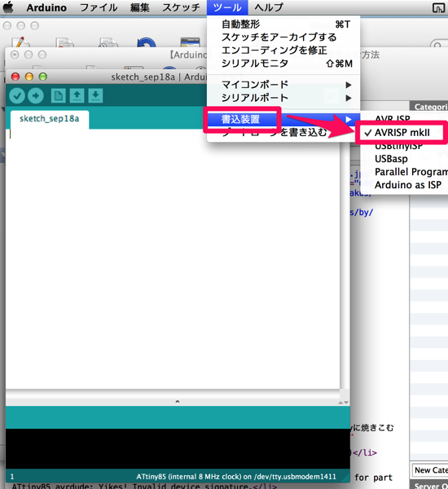Image resolution: width=448 pixels, height=489 pixels.
Task: Expand the マイコンボード submenu
Action: coord(283,85)
